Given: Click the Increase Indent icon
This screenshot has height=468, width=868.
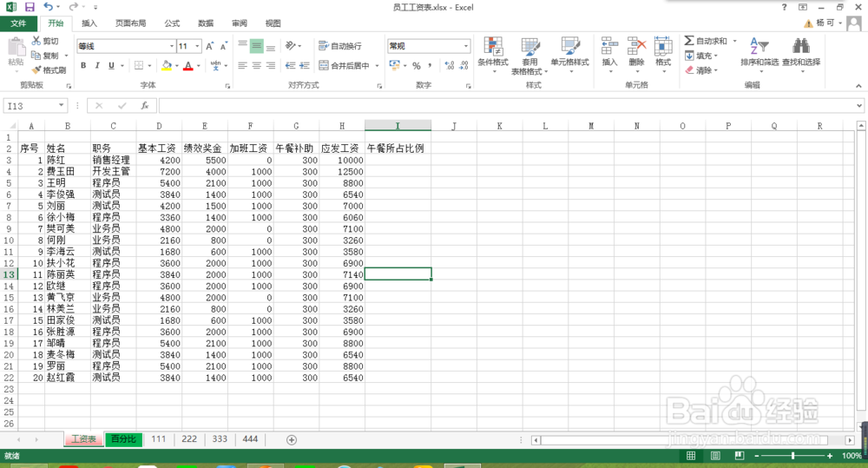Looking at the screenshot, I should coord(305,65).
